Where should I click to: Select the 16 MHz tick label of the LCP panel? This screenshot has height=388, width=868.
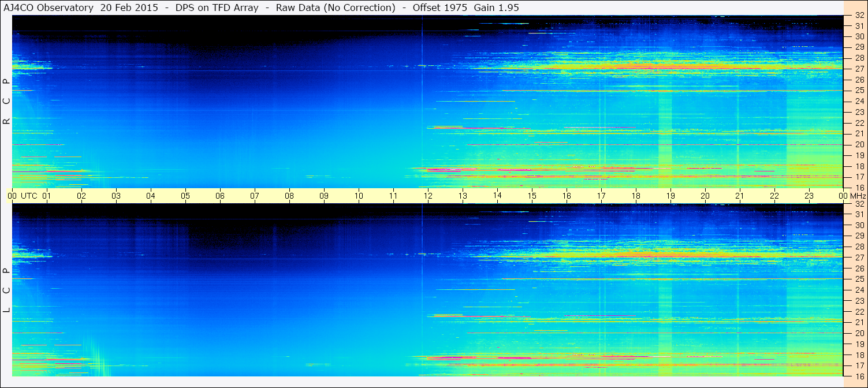pyautogui.click(x=859, y=376)
